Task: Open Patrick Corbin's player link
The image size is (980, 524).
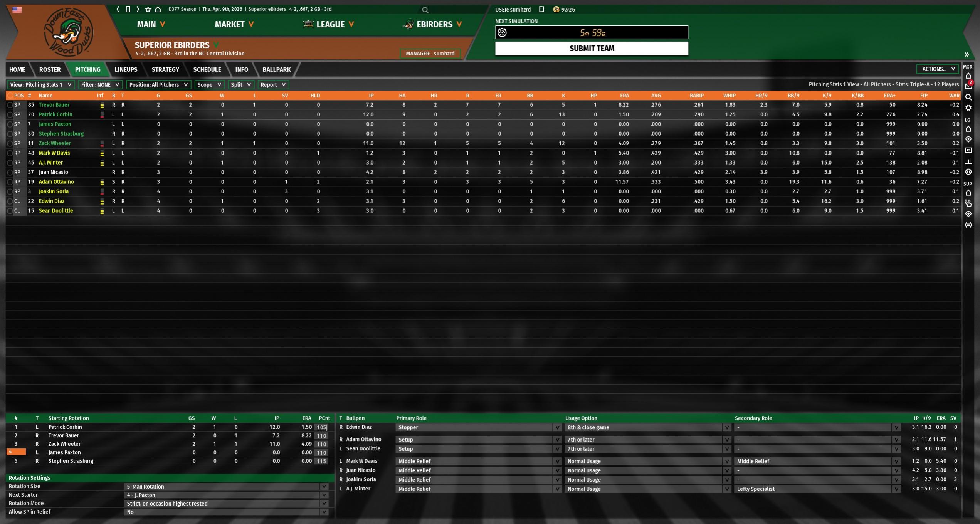Action: [x=55, y=114]
